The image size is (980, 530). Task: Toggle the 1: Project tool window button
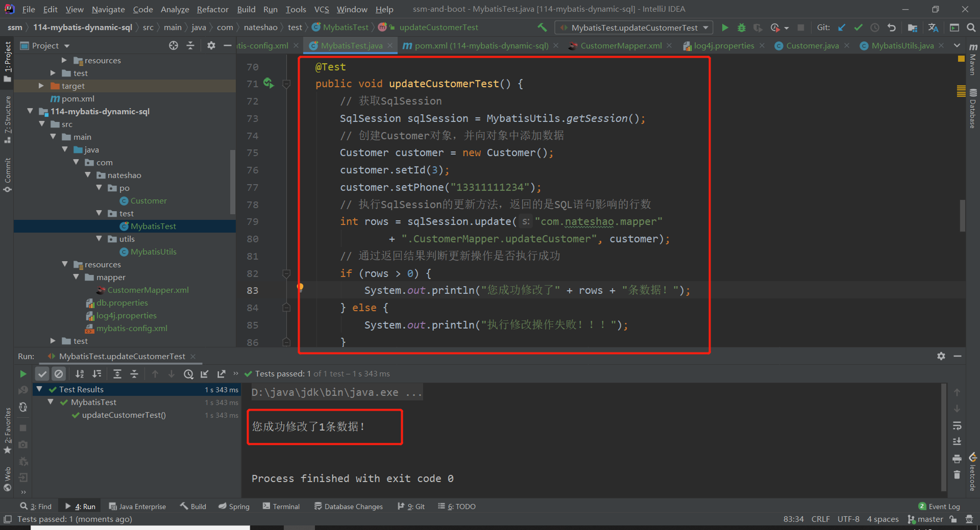(x=7, y=62)
